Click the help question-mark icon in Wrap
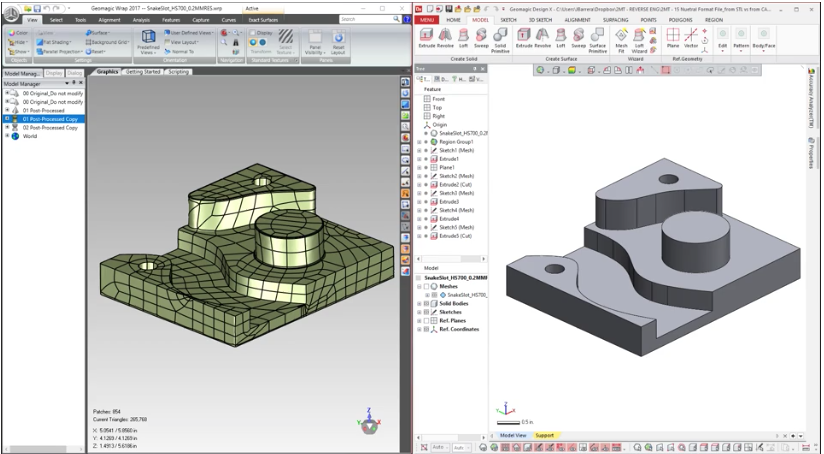 click(x=407, y=19)
